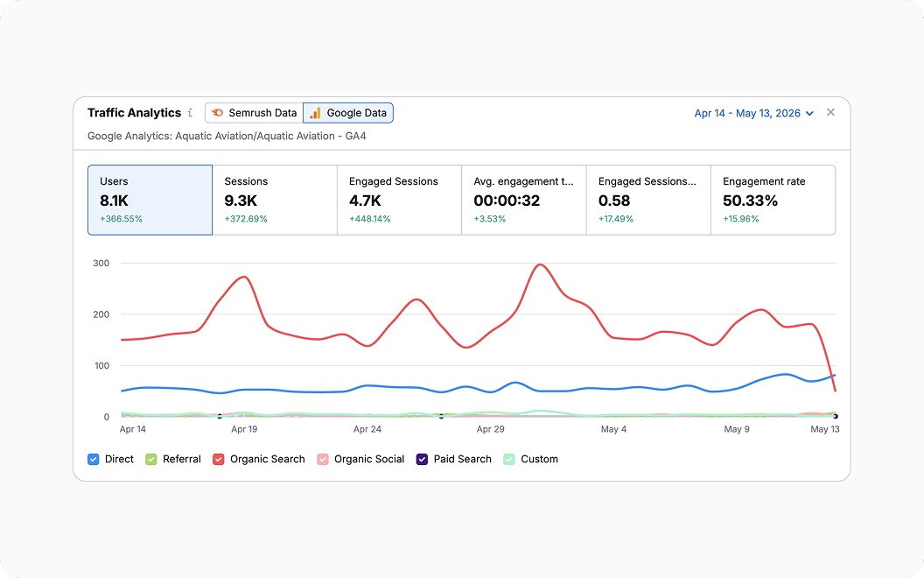Expand date range using the chevron arrow
This screenshot has width=924, height=578.
point(809,113)
